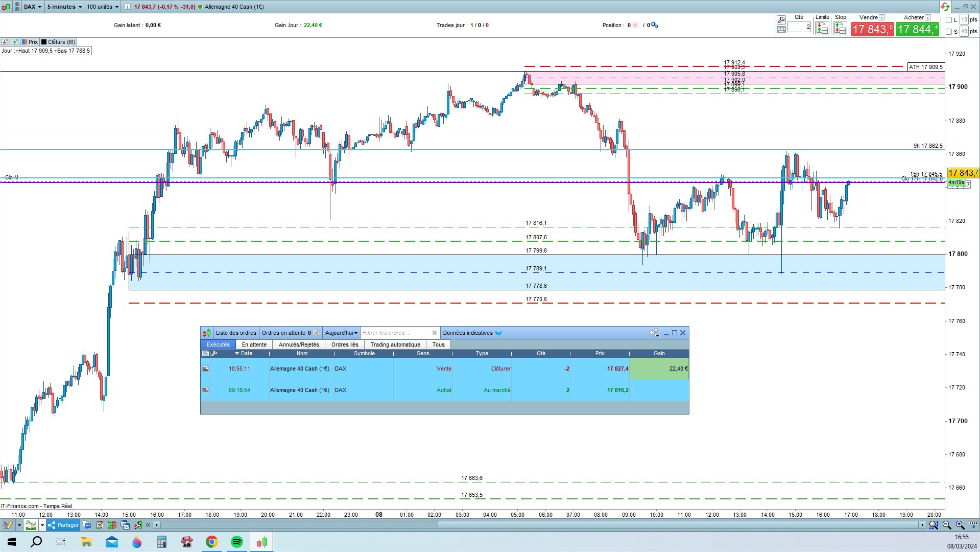Open the chat comments icon
Viewport: 980px width, 552px height.
[x=87, y=525]
